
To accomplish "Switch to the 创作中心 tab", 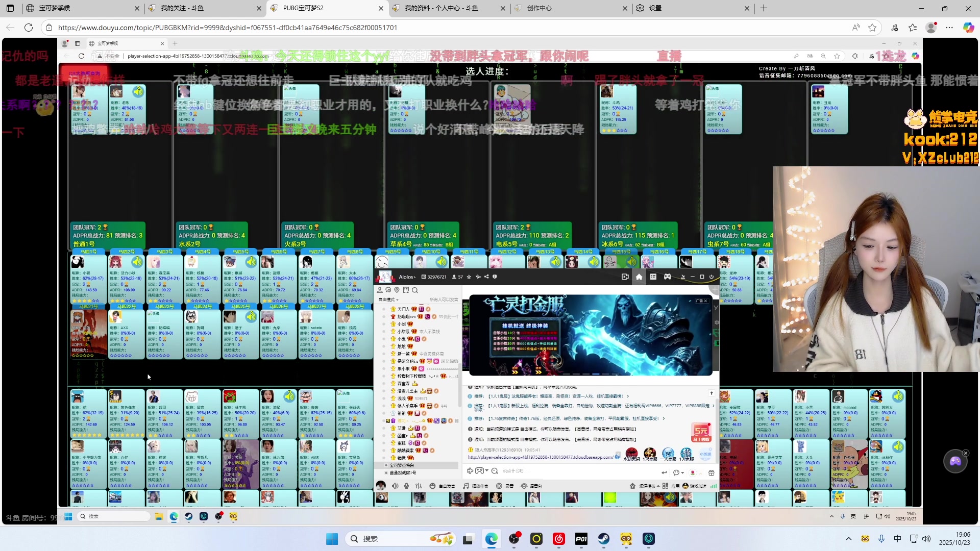I will point(540,8).
